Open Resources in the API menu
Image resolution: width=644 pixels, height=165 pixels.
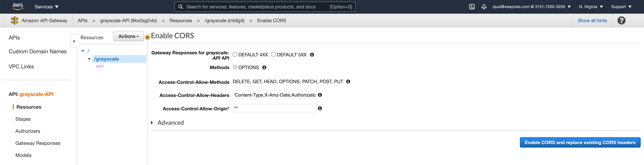coord(29,107)
